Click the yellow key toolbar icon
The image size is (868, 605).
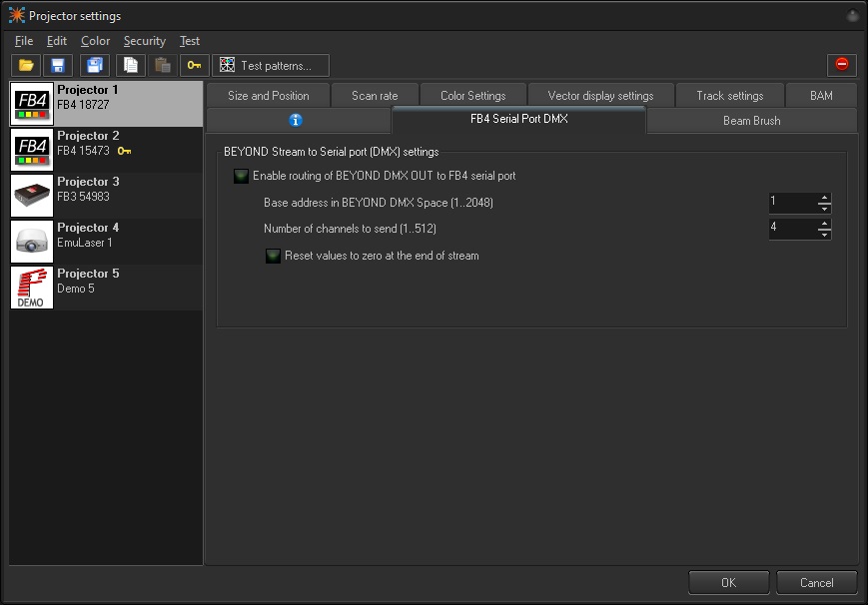click(x=195, y=66)
